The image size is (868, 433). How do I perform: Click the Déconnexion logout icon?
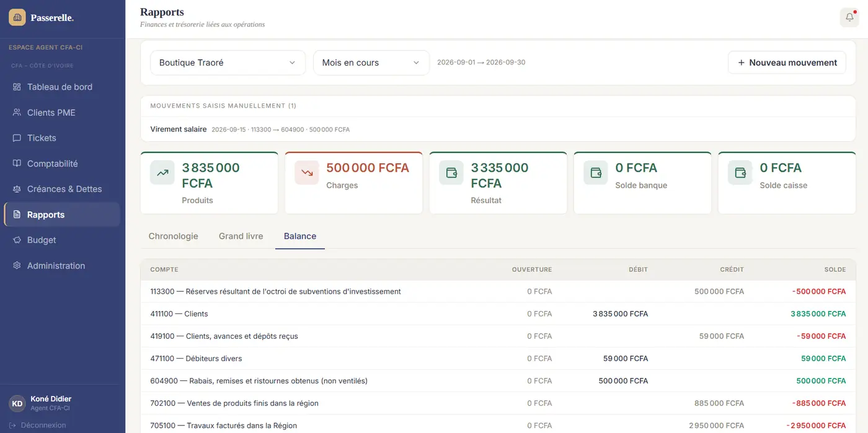click(x=12, y=426)
